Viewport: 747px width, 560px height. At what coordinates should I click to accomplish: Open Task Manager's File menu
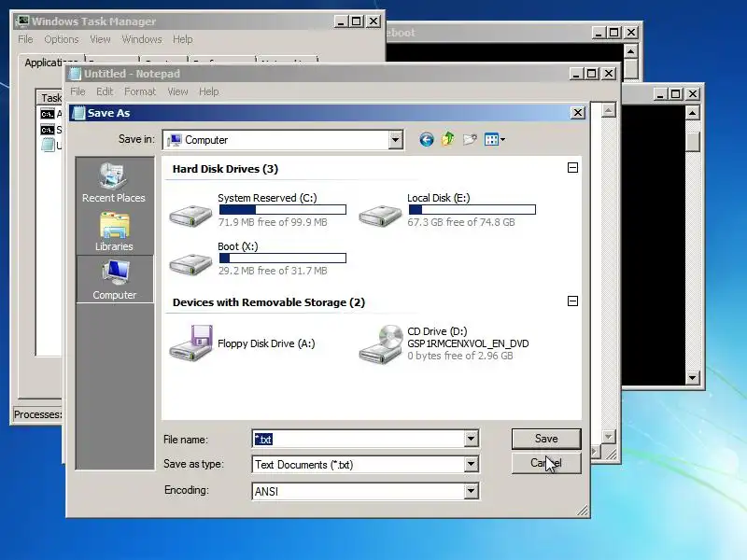25,39
